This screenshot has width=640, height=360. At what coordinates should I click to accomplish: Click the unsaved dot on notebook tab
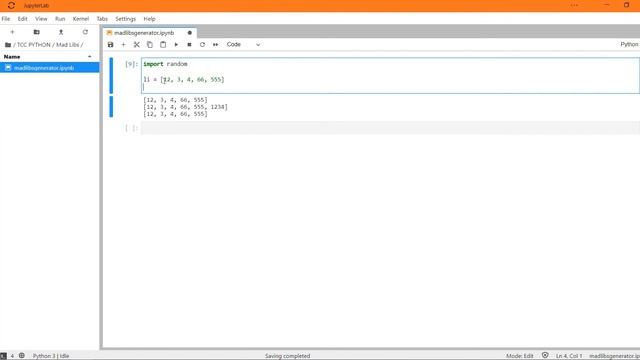(x=189, y=33)
